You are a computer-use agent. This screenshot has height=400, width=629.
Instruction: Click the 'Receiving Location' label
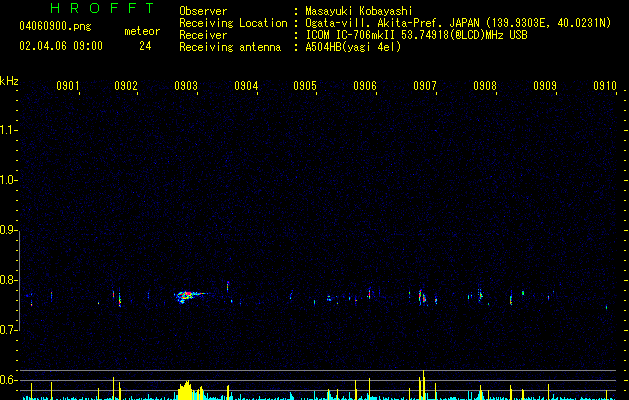coord(233,23)
